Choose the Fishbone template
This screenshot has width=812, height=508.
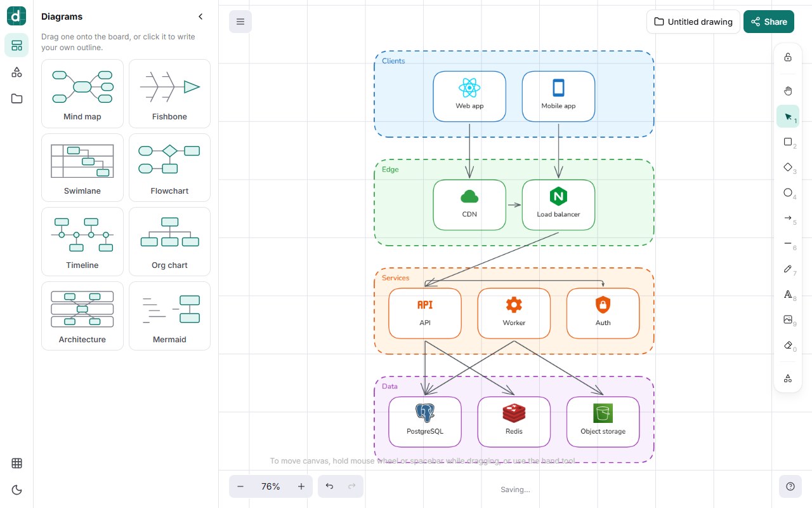(169, 94)
